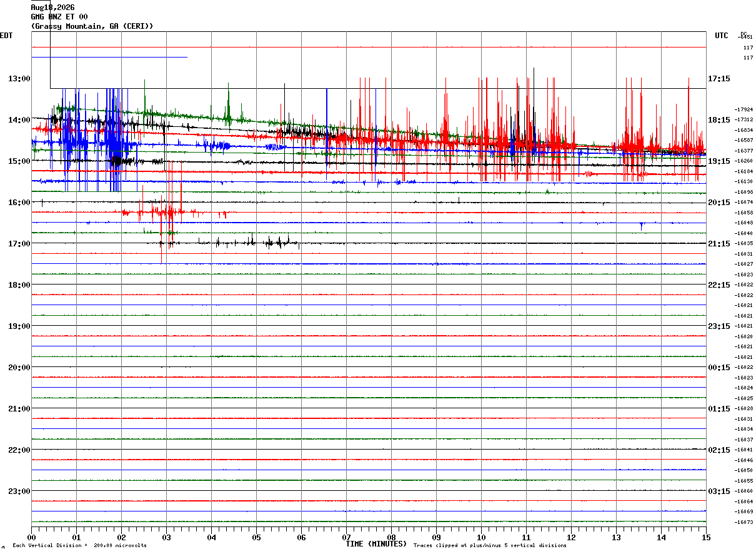
Task: Click the DC offset value -16074
Action: 744,202
